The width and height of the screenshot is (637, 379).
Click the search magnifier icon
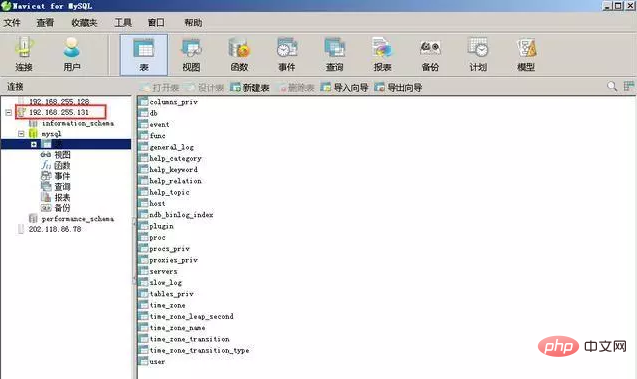pos(612,86)
